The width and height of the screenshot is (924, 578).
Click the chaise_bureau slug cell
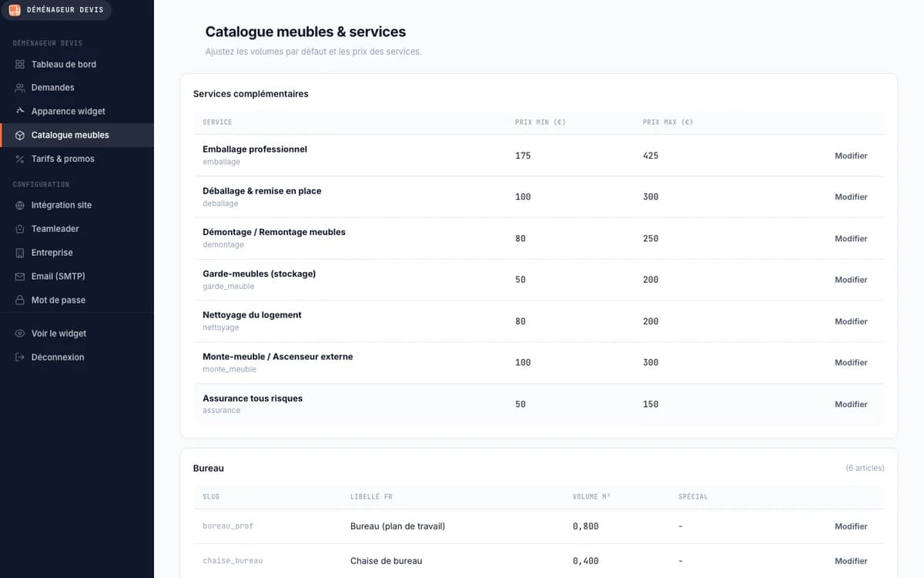(x=233, y=561)
